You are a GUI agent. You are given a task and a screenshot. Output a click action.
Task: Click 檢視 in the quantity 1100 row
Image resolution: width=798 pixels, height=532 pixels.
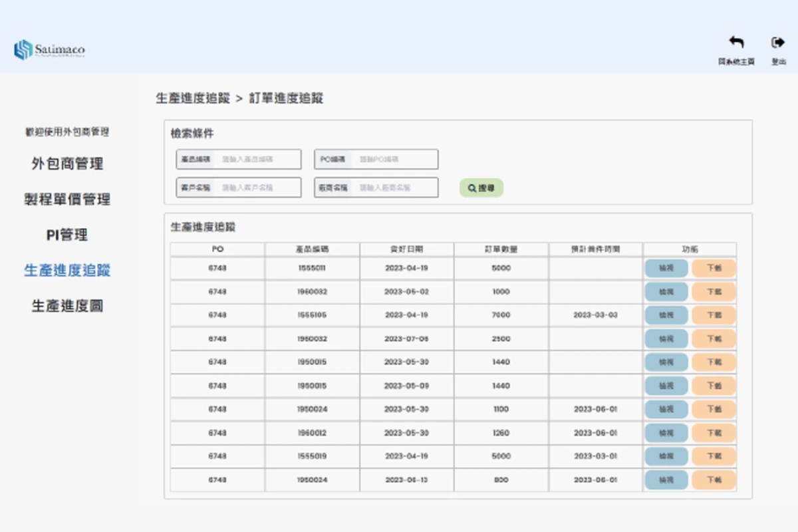[666, 410]
